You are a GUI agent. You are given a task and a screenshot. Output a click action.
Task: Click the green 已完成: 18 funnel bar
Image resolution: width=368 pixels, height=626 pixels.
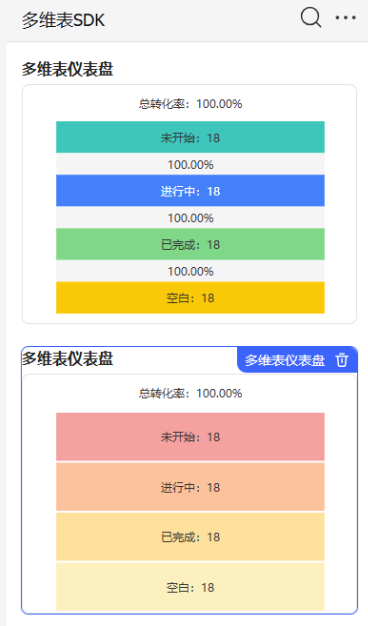pos(190,244)
